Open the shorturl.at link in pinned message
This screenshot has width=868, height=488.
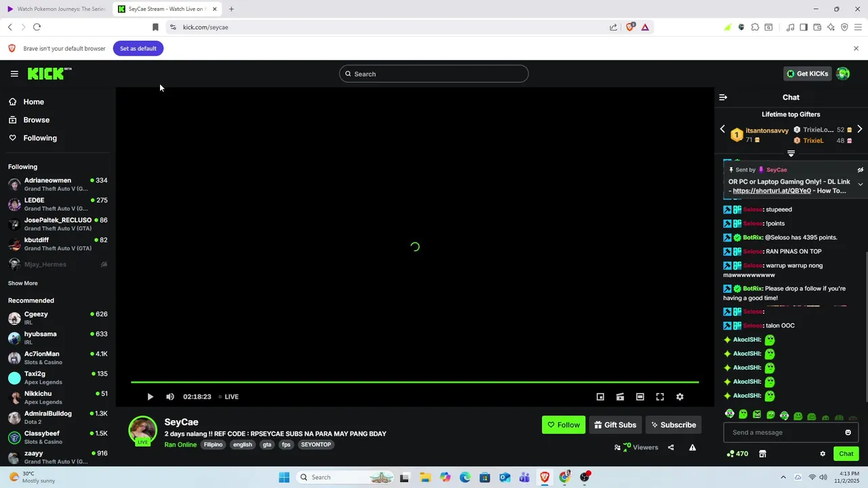(x=772, y=191)
